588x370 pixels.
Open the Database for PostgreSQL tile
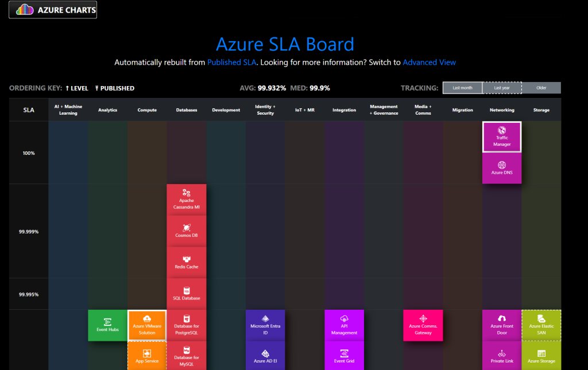[x=187, y=325]
